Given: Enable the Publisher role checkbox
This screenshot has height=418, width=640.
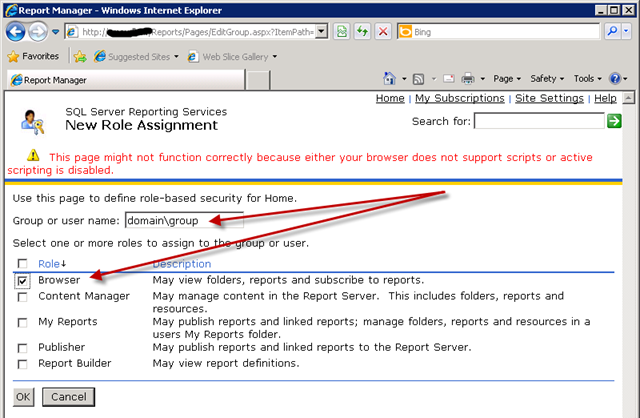Looking at the screenshot, I should tap(22, 348).
